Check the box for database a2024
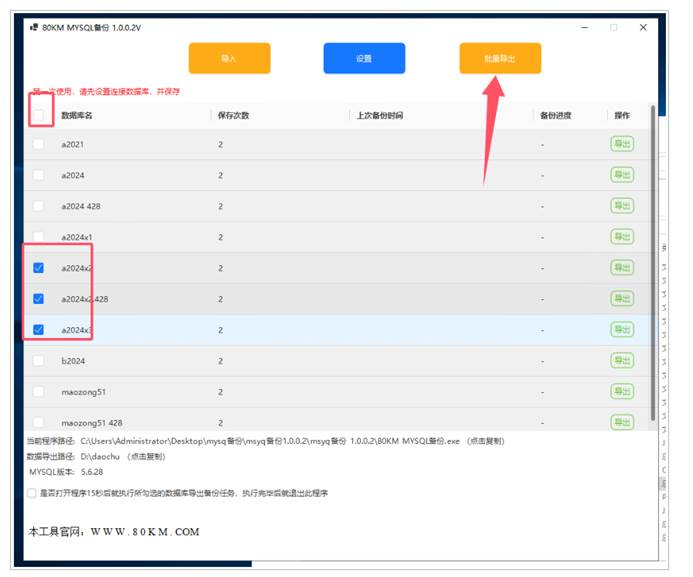 click(x=39, y=175)
